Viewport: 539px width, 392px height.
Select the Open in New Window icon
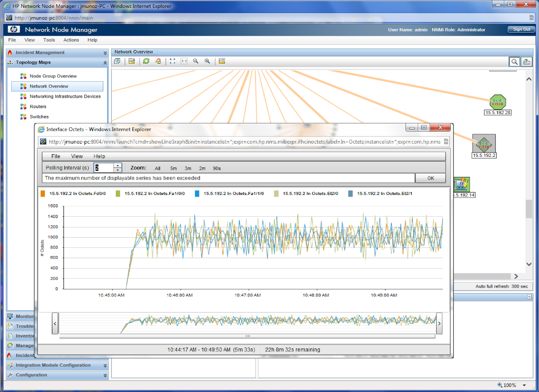coord(117,61)
